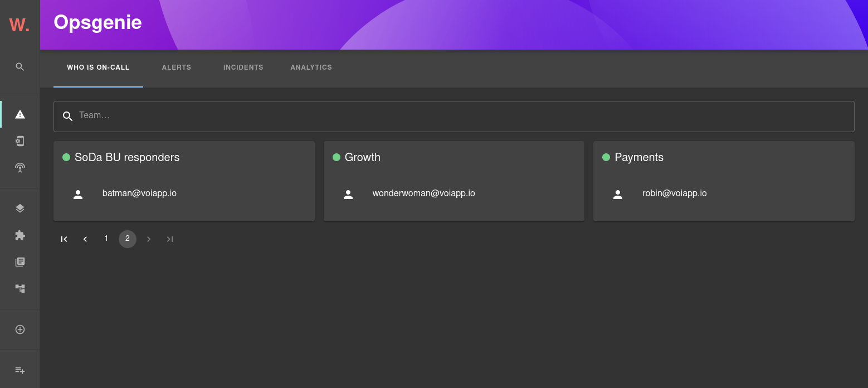This screenshot has height=388, width=868.
Task: Select the warning triangle sidebar icon
Action: click(x=20, y=114)
